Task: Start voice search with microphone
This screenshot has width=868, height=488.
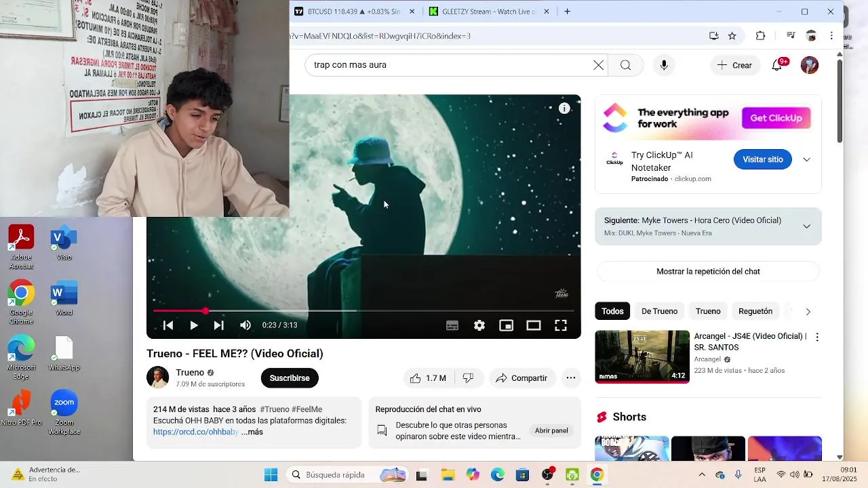Action: pyautogui.click(x=664, y=65)
